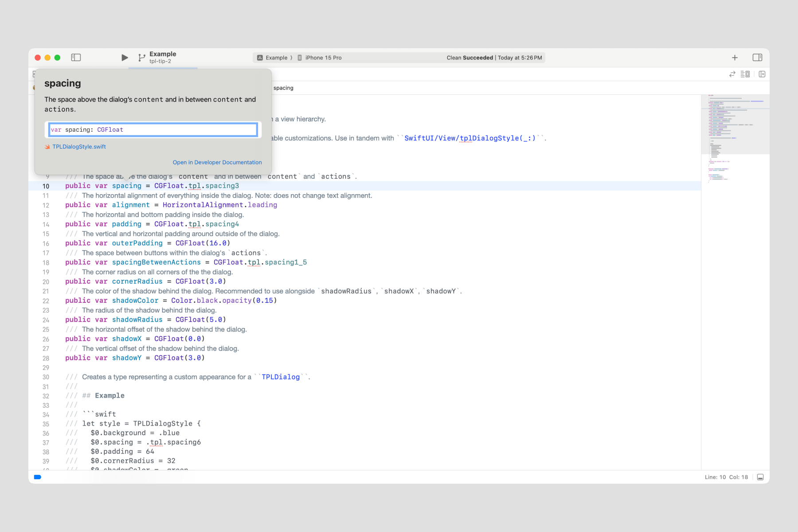Add a new editor on the right
Viewport: 798px width, 532px height.
(762, 74)
